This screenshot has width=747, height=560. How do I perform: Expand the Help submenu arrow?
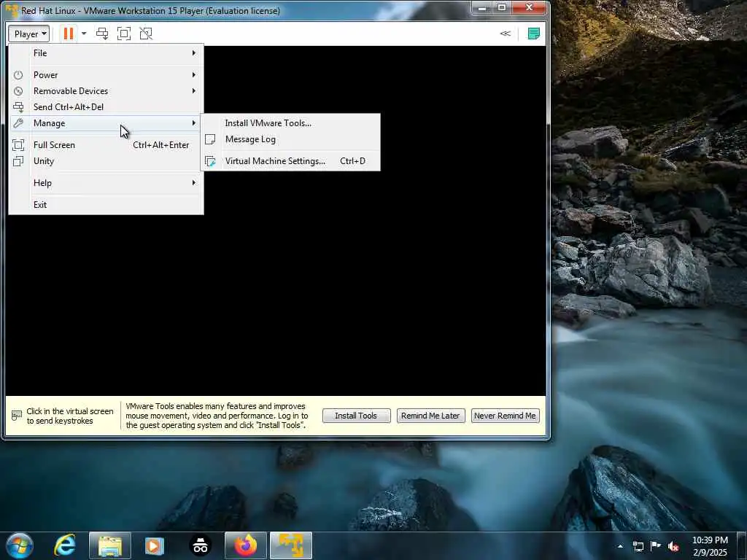194,183
